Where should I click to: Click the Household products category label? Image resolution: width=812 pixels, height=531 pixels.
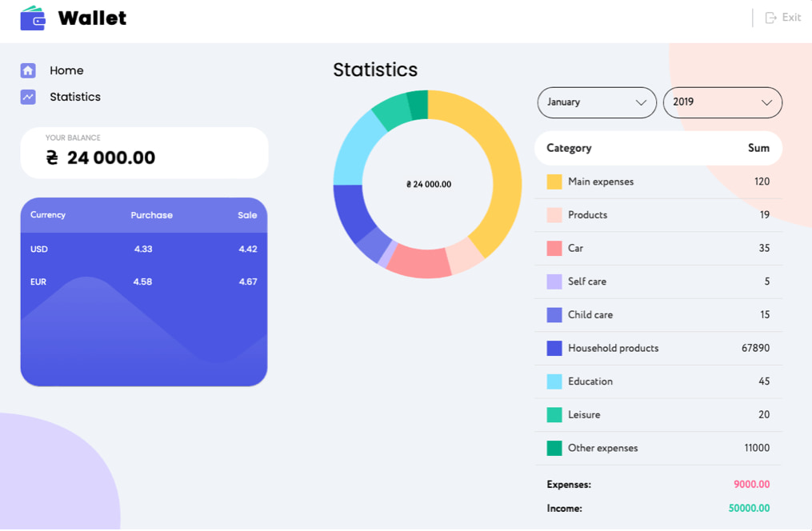pos(613,349)
